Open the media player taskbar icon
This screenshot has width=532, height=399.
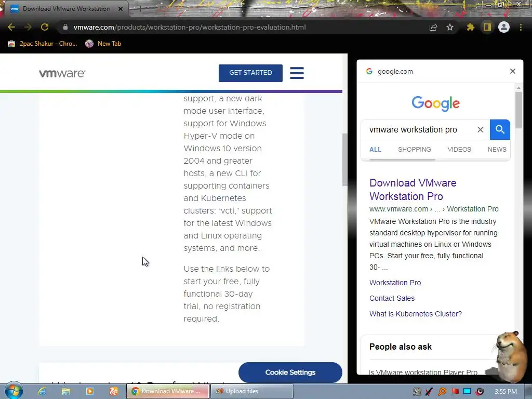(x=89, y=391)
